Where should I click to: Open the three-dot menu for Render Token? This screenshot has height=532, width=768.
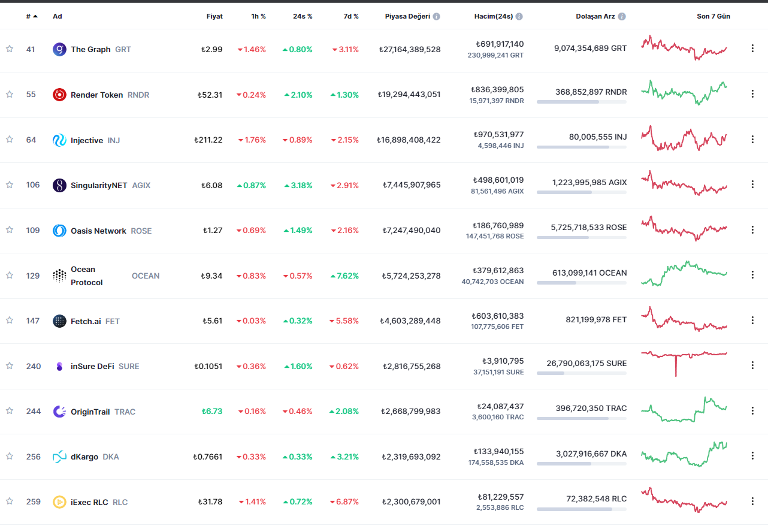click(x=752, y=93)
